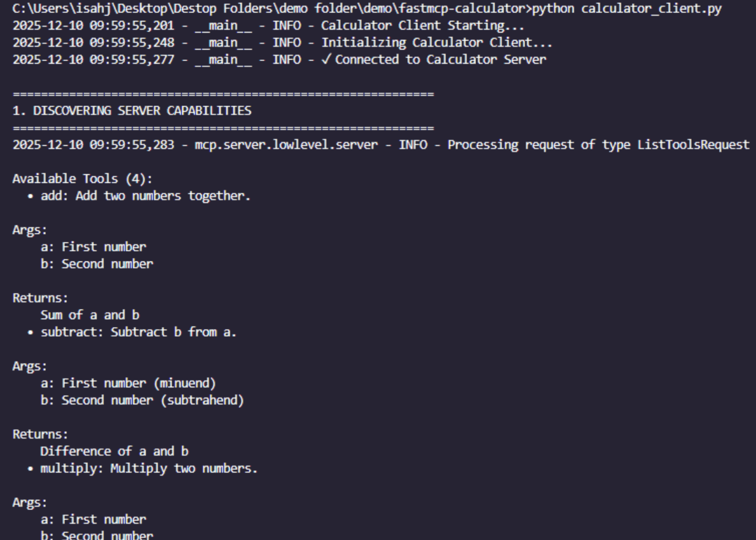Click the "mcp.server.lowlevel.server" logger name
This screenshot has height=540, width=756.
286,145
